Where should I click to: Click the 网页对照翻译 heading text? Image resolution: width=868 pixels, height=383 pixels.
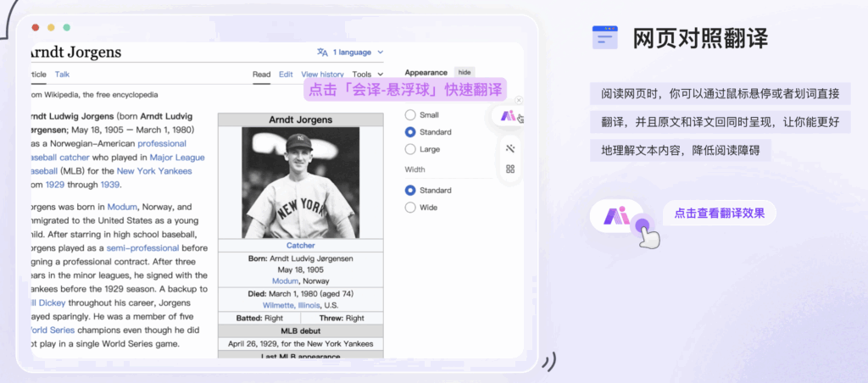700,38
